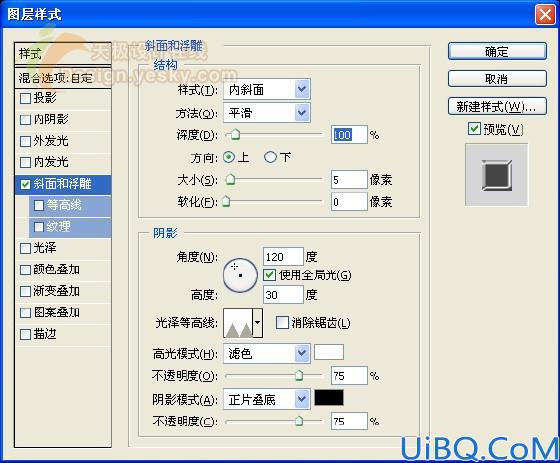Toggle the 内发光 inner glow checkbox
The height and width of the screenshot is (463, 560).
[25, 162]
